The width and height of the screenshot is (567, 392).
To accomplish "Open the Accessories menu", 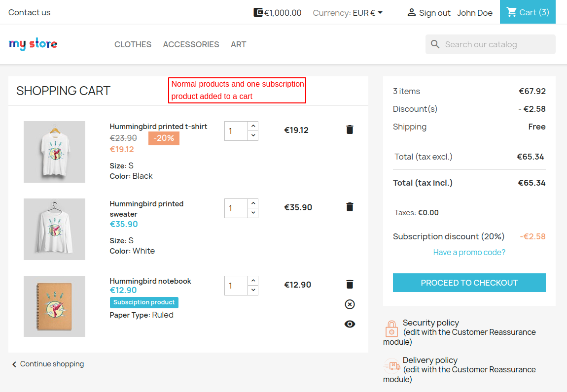I will [x=191, y=44].
